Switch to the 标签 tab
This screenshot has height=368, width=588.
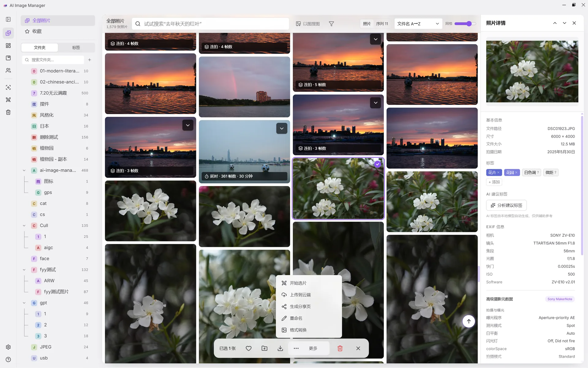tap(76, 48)
